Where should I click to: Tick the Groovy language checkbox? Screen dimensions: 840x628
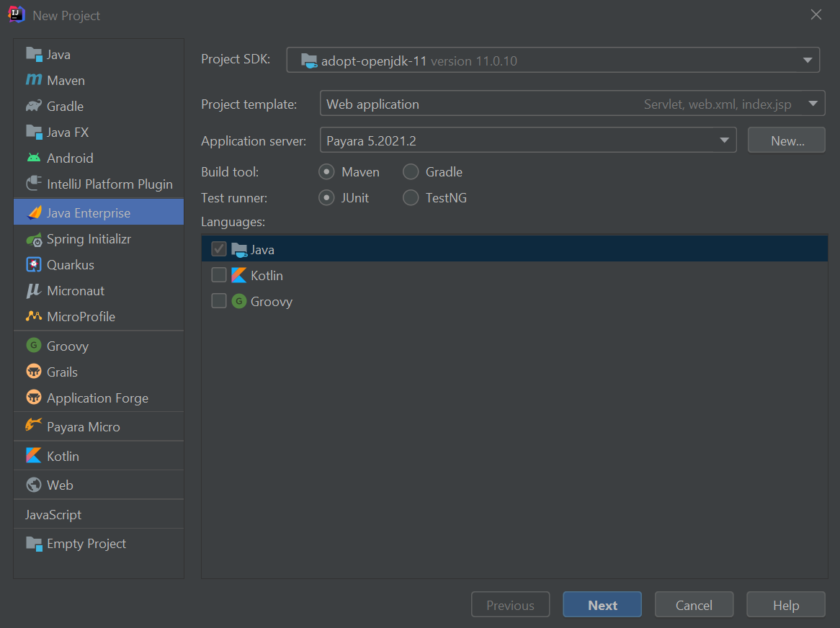219,301
